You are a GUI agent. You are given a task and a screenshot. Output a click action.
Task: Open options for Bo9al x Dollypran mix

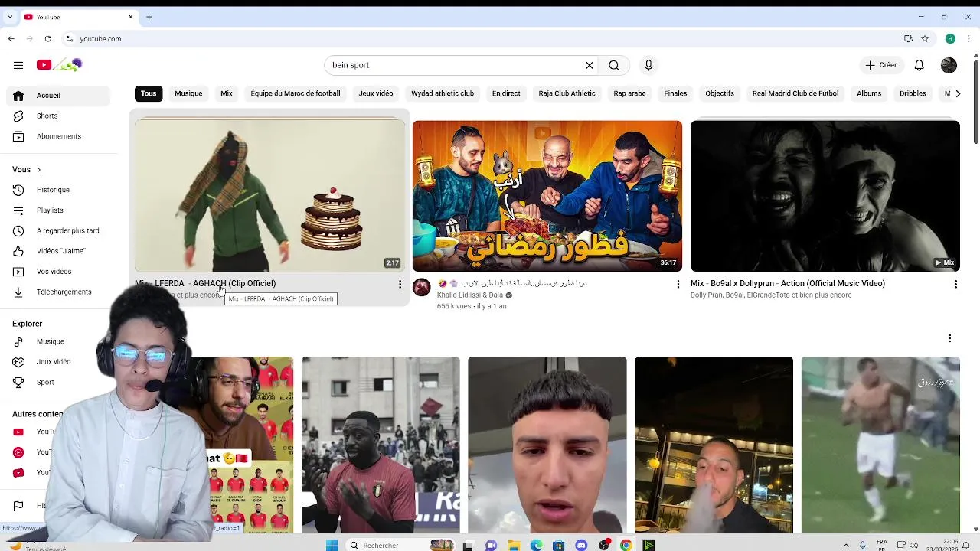tap(955, 285)
